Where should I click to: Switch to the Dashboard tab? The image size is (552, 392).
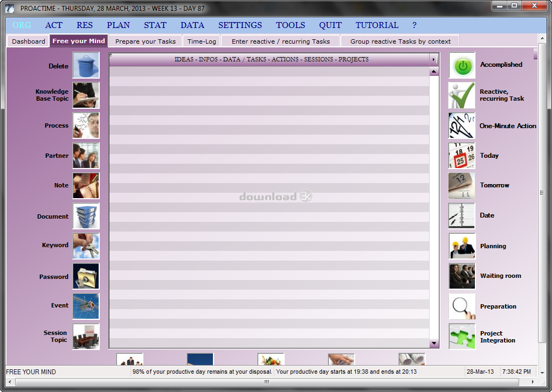point(29,41)
